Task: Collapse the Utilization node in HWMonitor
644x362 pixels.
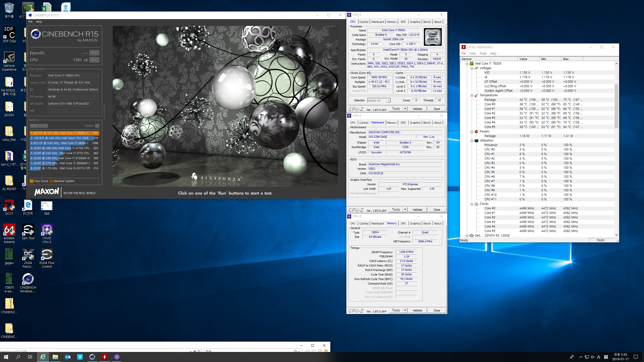Action: pos(472,141)
